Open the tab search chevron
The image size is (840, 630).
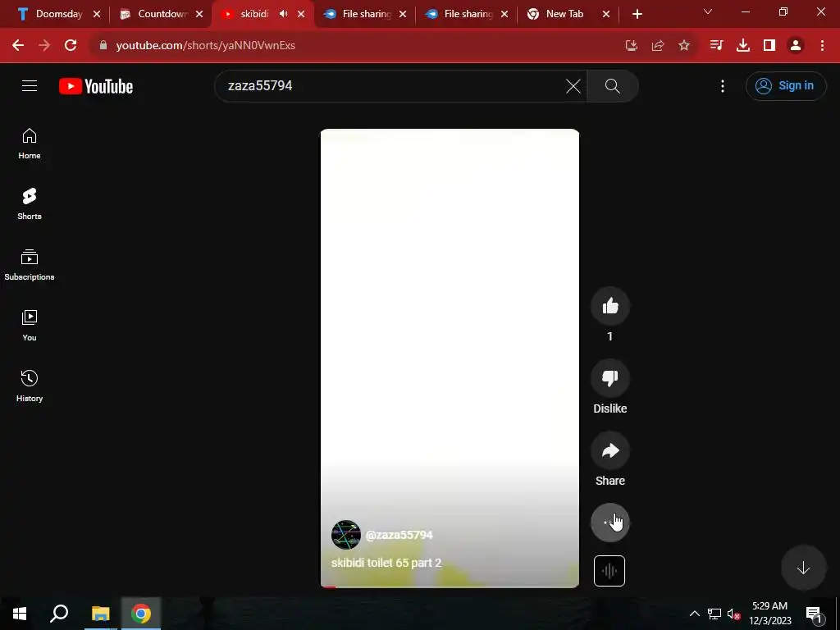pyautogui.click(x=708, y=11)
